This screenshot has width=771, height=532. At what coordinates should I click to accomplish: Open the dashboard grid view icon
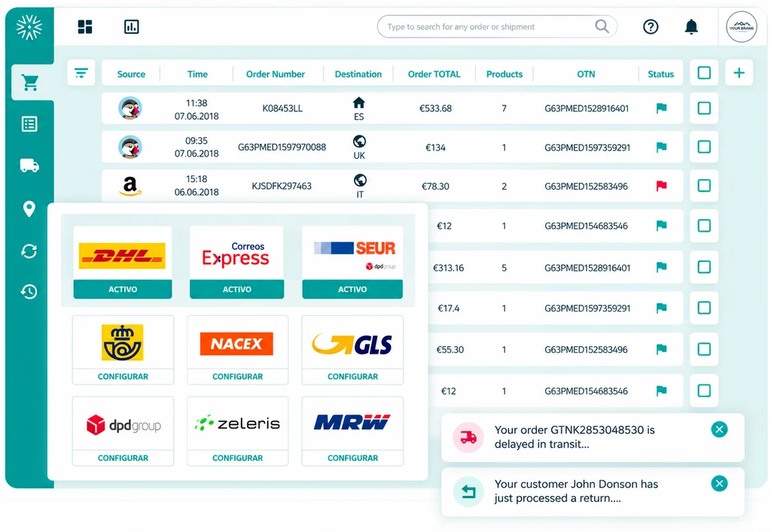[85, 26]
